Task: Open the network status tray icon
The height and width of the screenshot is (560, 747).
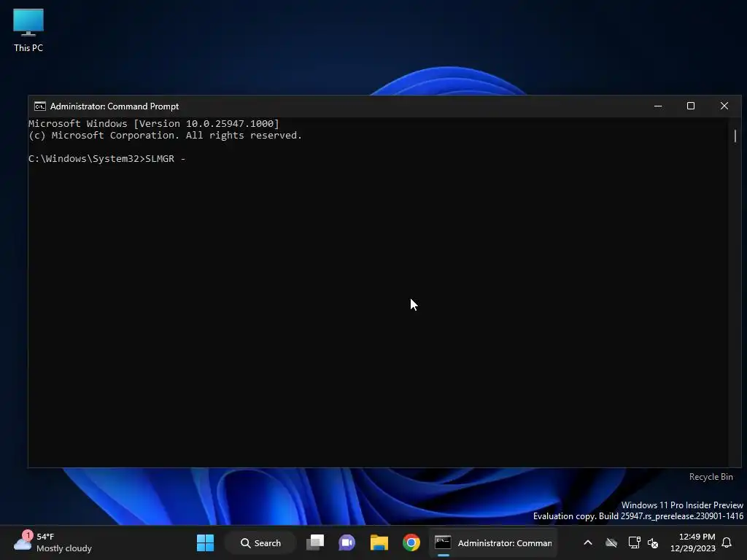Action: (634, 542)
